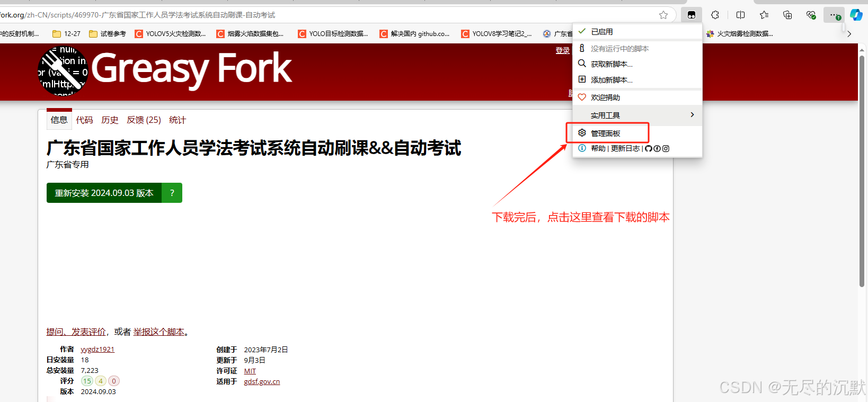Click the green ? install help button

(172, 193)
